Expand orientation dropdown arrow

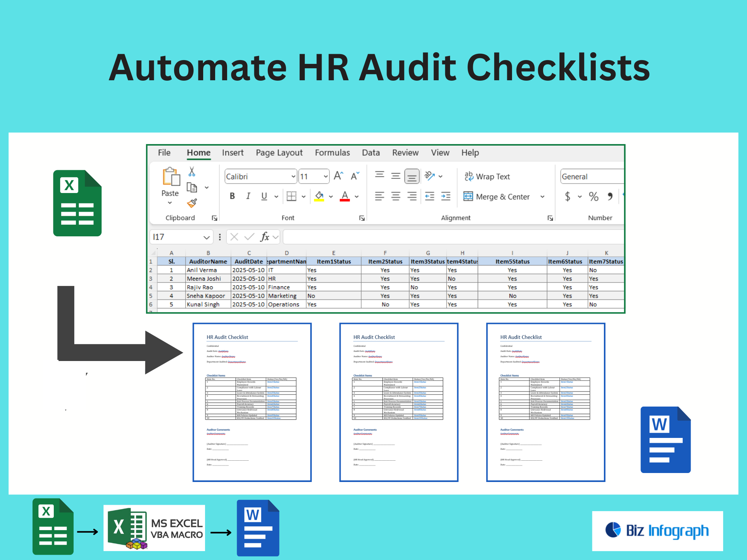click(x=441, y=176)
